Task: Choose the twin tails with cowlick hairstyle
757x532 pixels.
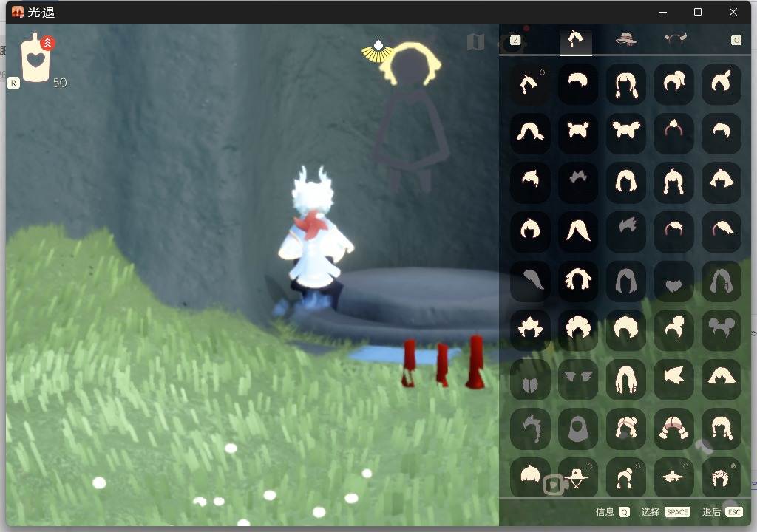Action: (673, 183)
